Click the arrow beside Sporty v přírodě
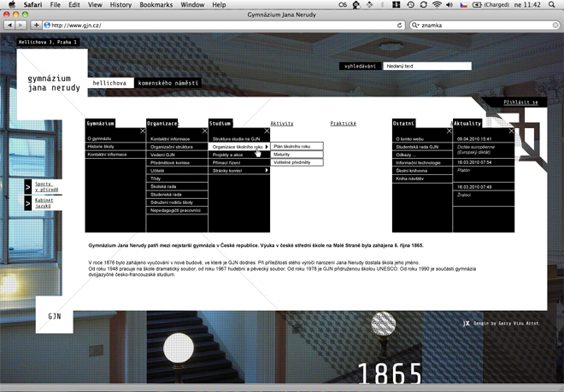Image resolution: width=564 pixels, height=392 pixels. click(x=27, y=187)
